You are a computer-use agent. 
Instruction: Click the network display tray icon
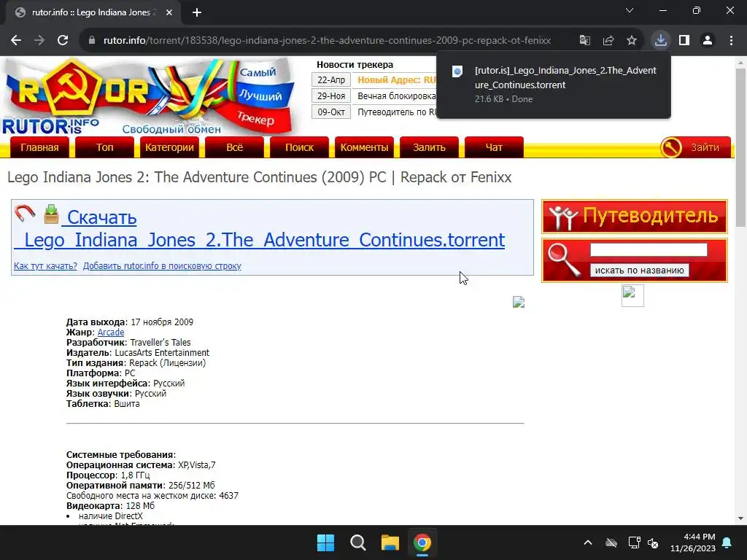(634, 542)
